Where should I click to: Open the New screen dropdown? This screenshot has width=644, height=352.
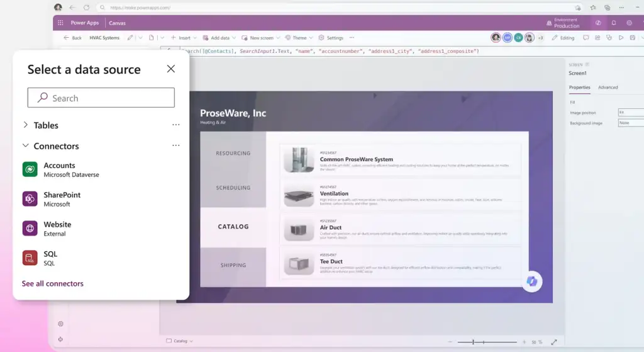coord(261,38)
